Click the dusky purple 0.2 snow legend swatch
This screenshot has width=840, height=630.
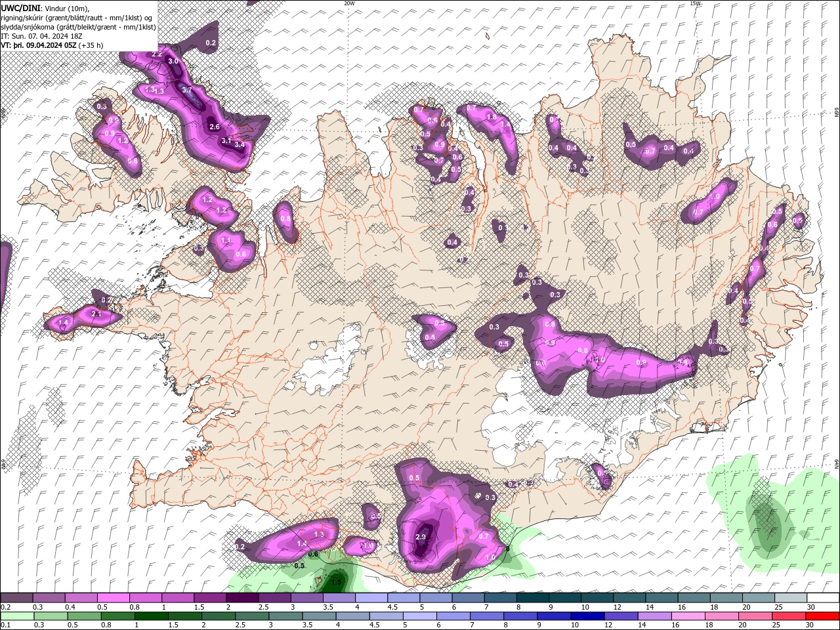[16, 597]
